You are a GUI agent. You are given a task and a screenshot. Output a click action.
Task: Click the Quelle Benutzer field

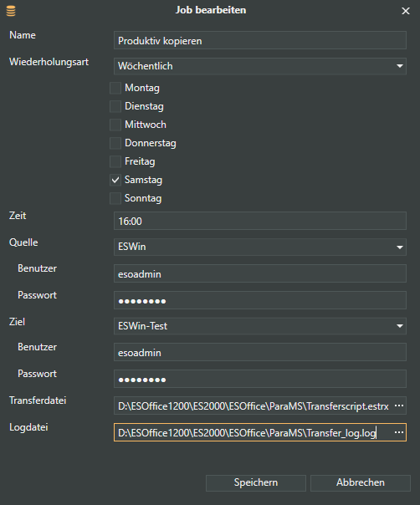tap(260, 273)
